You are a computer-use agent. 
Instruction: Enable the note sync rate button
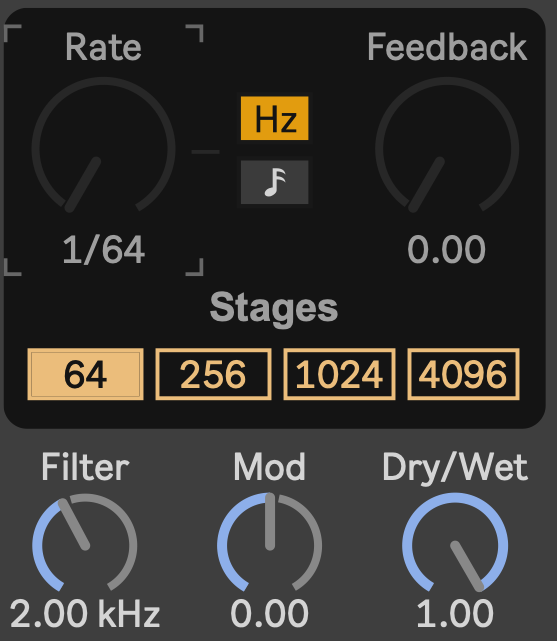click(x=275, y=182)
